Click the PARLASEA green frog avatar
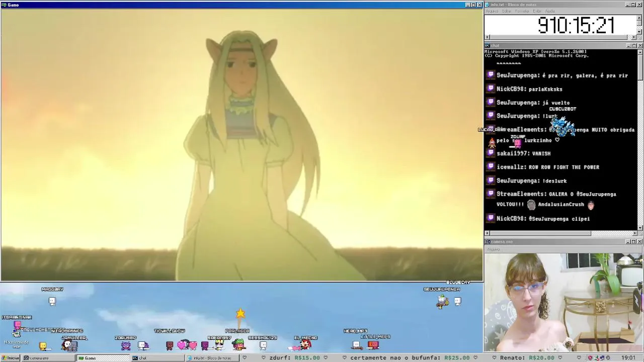 [239, 344]
